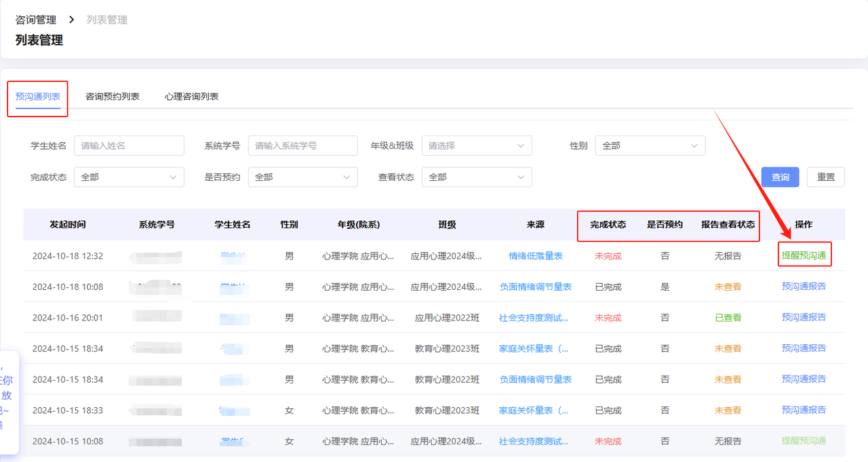The width and height of the screenshot is (868, 462).
Task: Focus the 学生姓名 input field
Action: tap(129, 146)
